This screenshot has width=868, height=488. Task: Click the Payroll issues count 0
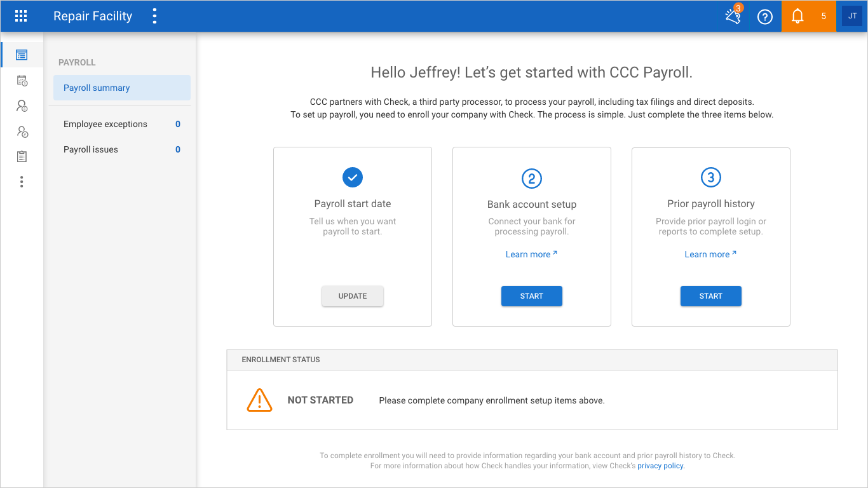178,149
